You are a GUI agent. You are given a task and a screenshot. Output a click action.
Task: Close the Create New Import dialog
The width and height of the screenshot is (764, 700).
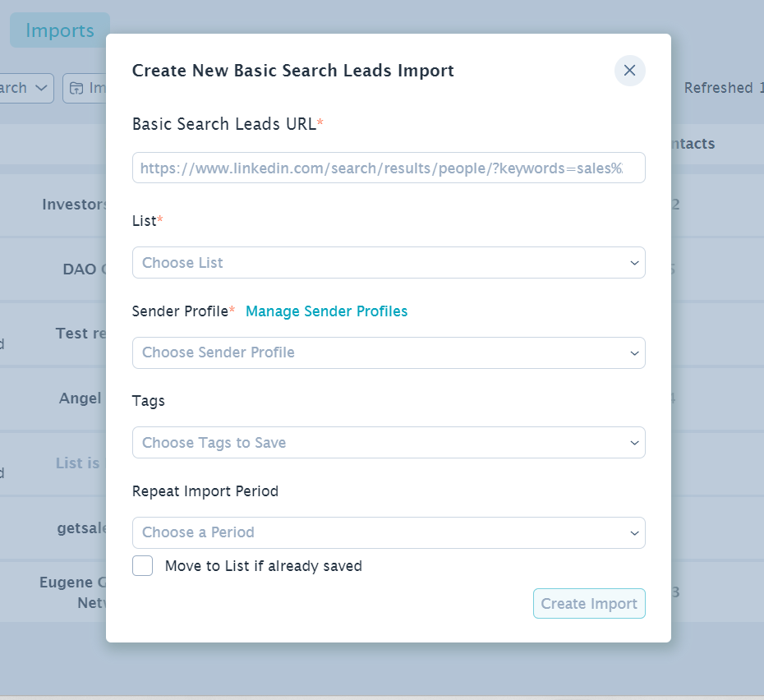pos(629,71)
